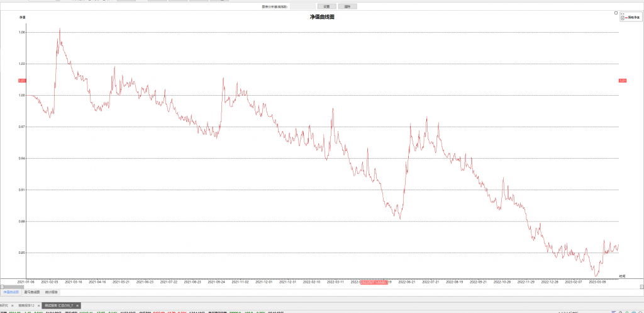Switch to the 盈亏曲线图 tab
The width and height of the screenshot is (644, 313).
coord(32,292)
